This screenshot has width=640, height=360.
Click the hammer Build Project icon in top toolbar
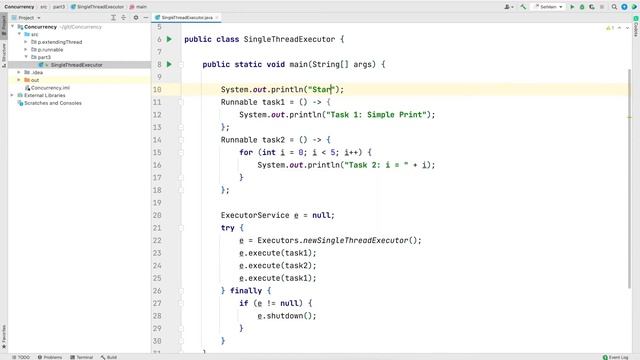click(x=523, y=7)
